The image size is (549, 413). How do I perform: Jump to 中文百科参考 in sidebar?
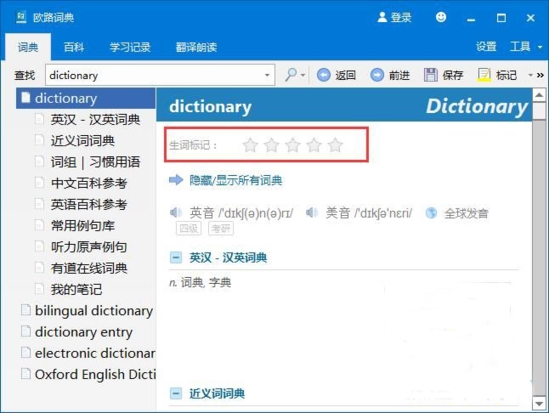click(x=89, y=183)
